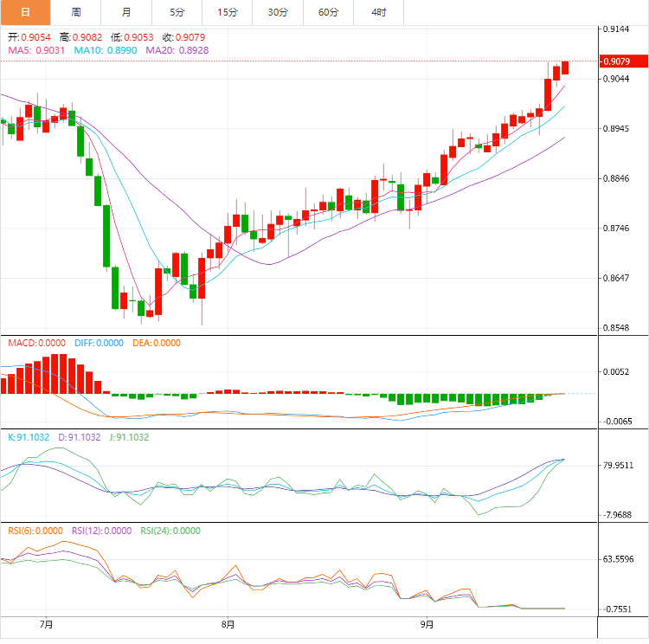Screen dimensions: 649x644
Task: Click the active 日 (daily) tab
Action: (25, 12)
